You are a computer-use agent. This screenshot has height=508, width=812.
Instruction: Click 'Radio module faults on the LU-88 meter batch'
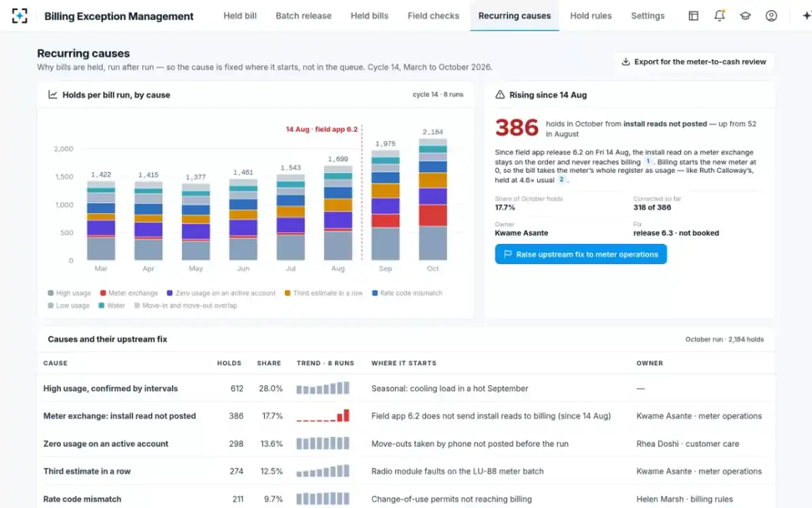(x=457, y=471)
